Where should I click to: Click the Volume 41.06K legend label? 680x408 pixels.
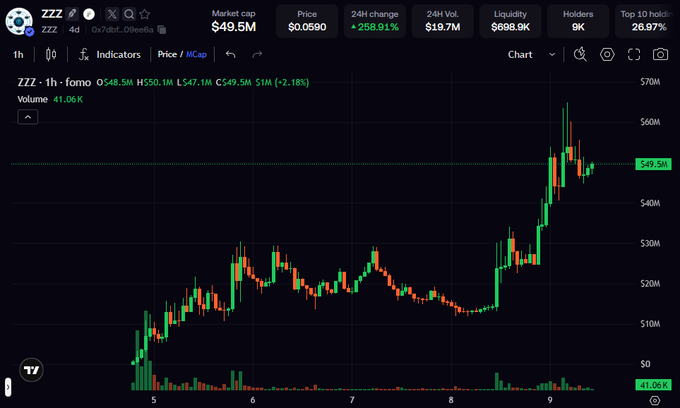50,99
